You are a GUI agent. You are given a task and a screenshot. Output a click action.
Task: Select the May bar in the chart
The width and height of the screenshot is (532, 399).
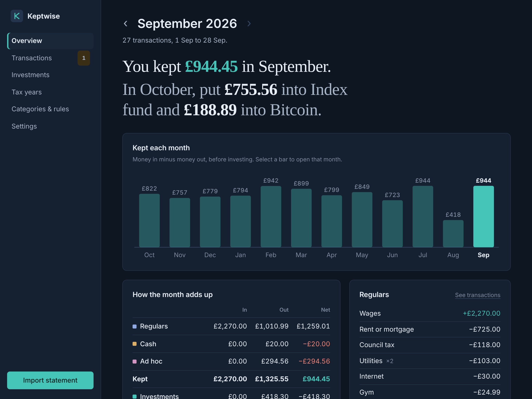(362, 220)
